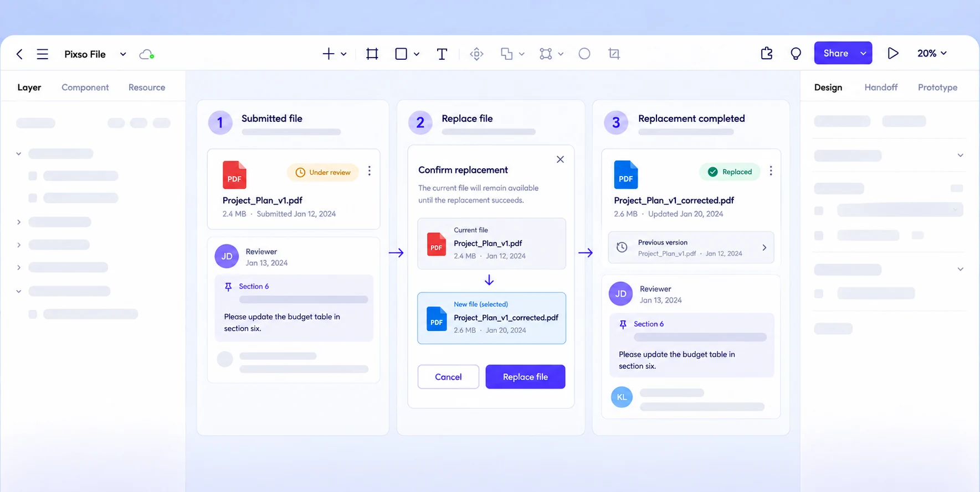Go back using the top-left arrow

pos(19,54)
